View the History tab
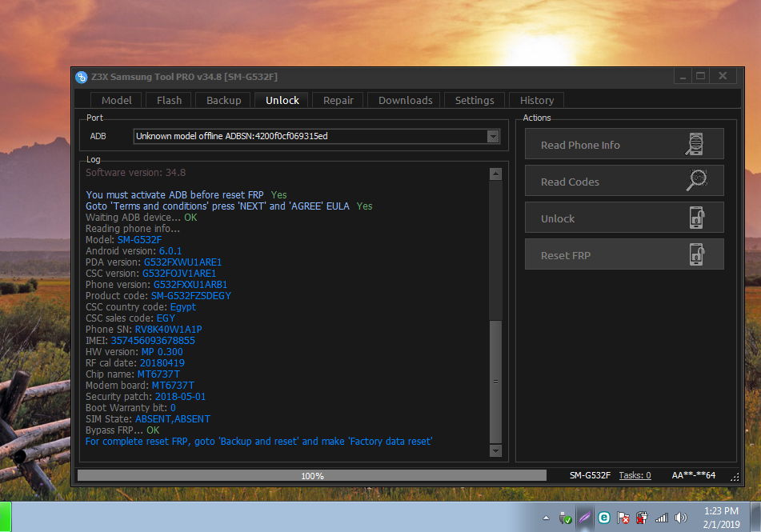The height and width of the screenshot is (532, 761). click(536, 100)
